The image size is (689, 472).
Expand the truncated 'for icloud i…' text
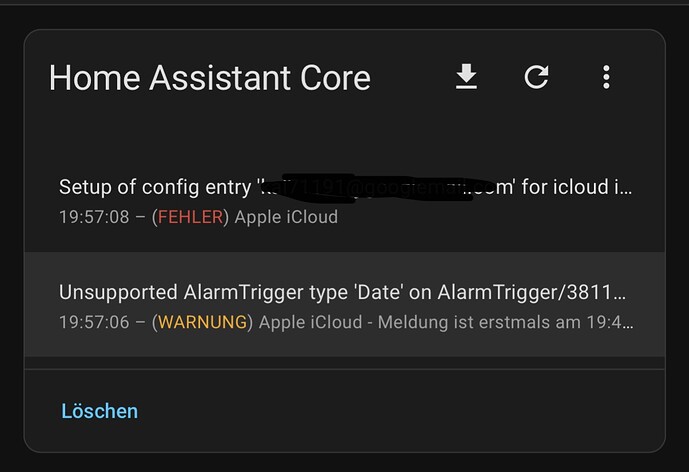[x=577, y=187]
